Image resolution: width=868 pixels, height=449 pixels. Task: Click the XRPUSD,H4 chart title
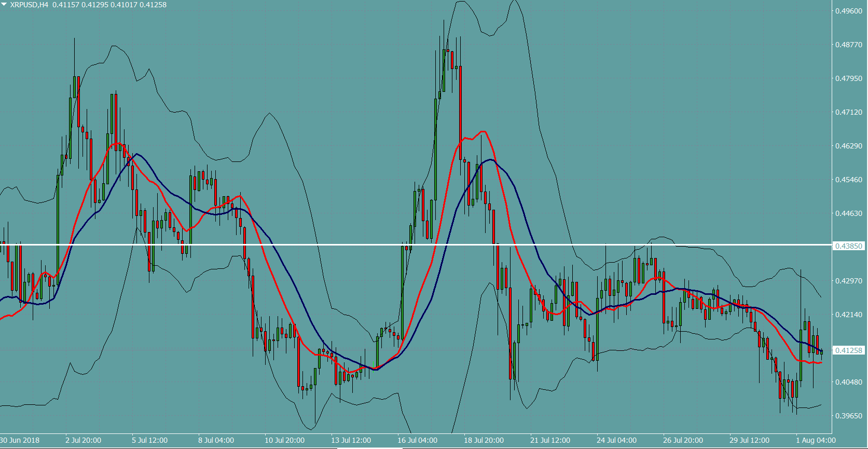click(x=30, y=5)
